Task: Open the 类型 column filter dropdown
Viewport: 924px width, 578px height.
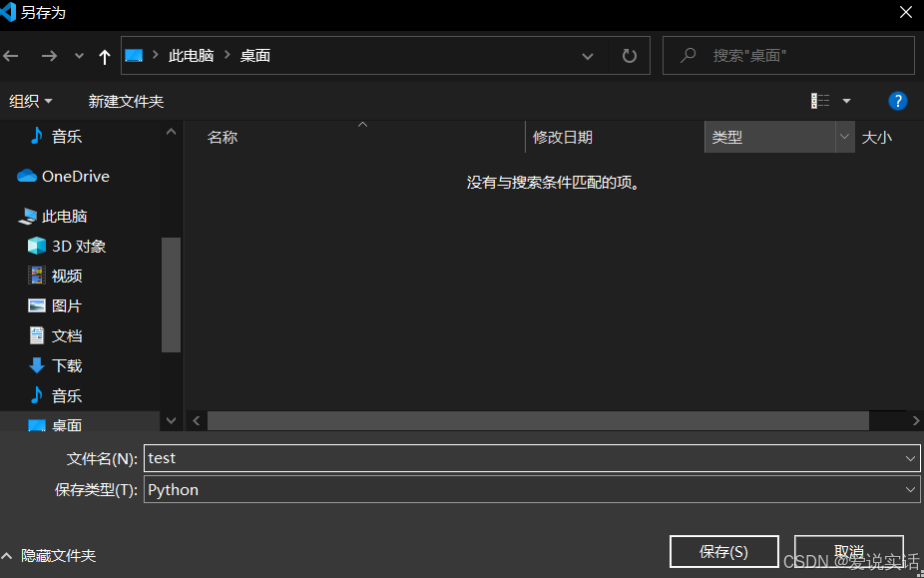Action: [x=843, y=137]
